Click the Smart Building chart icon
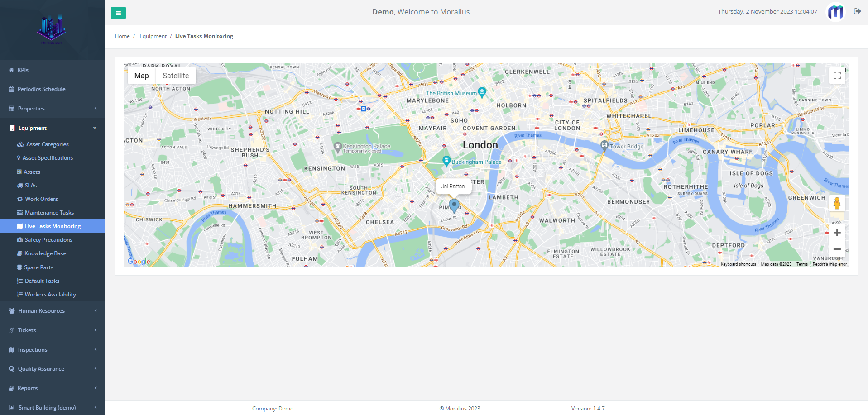 [x=12, y=408]
